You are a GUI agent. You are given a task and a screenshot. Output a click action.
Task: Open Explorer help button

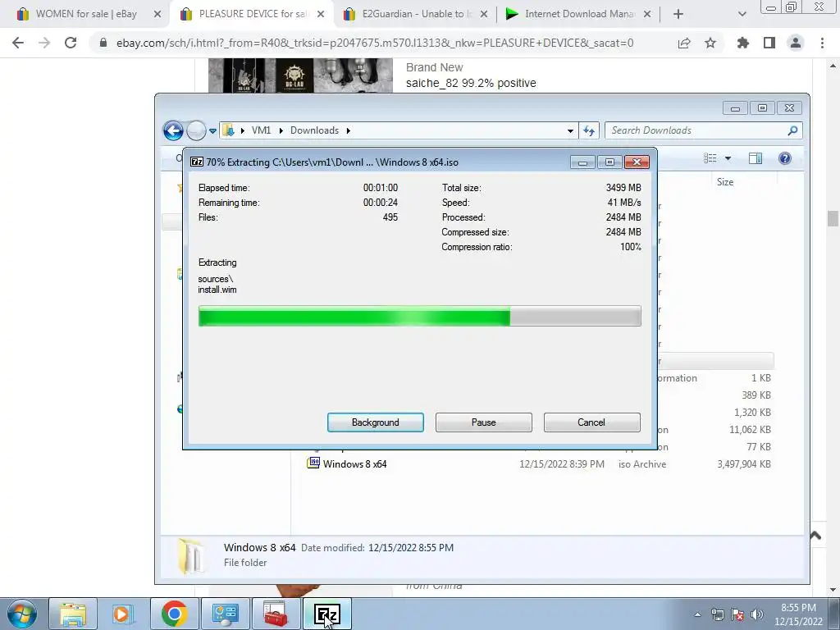(x=785, y=158)
